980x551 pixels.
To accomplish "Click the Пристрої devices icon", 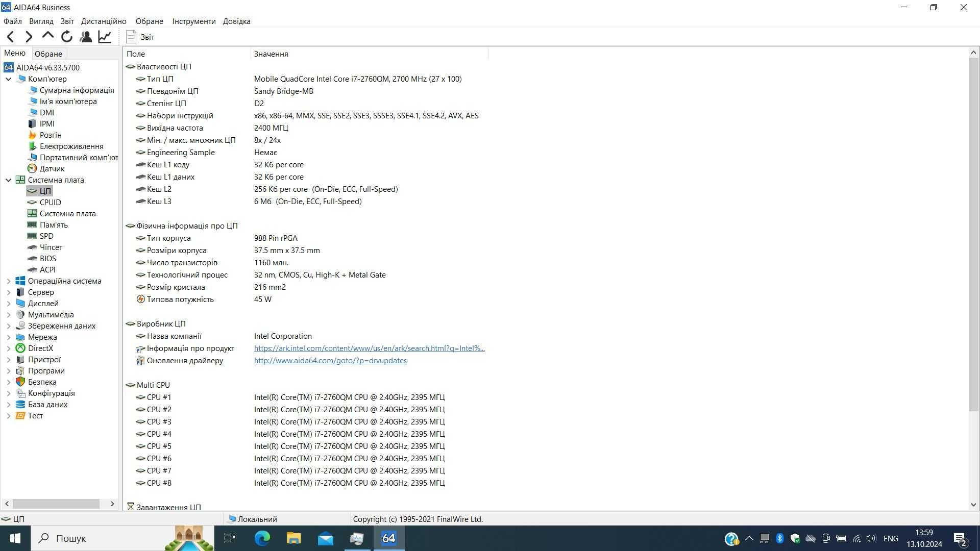I will 20,360.
